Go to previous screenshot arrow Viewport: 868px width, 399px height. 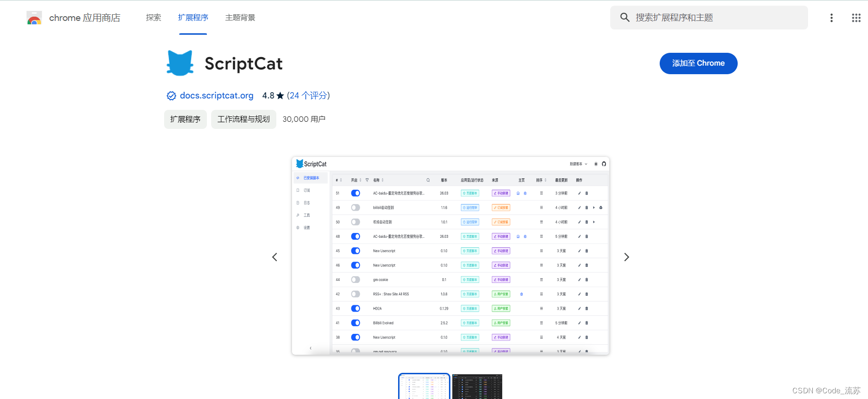274,257
